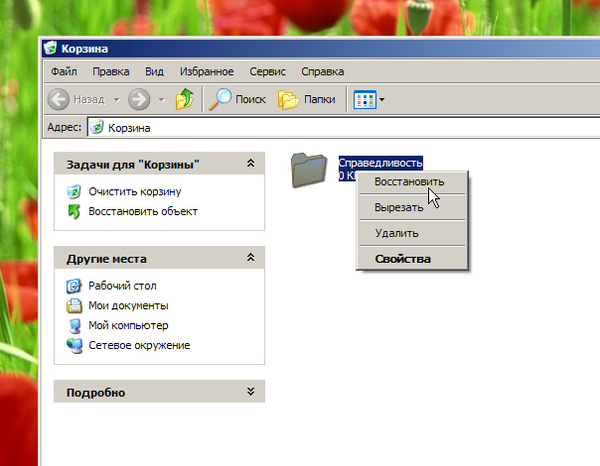This screenshot has height=466, width=600.
Task: Choose Свойства in the context menu
Action: pos(402,259)
